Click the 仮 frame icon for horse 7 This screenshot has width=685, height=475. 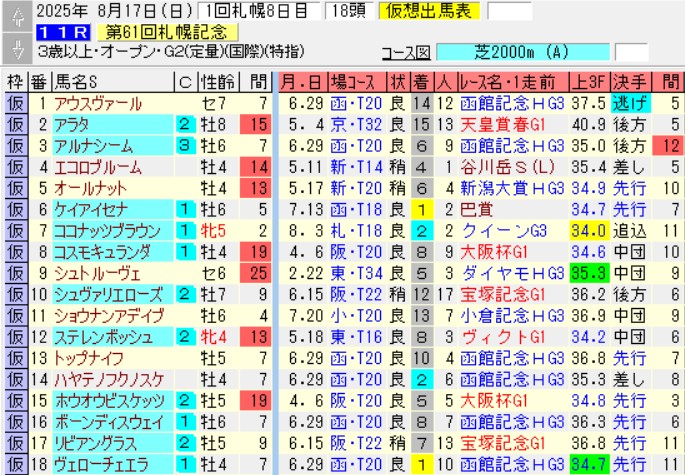[x=15, y=230]
